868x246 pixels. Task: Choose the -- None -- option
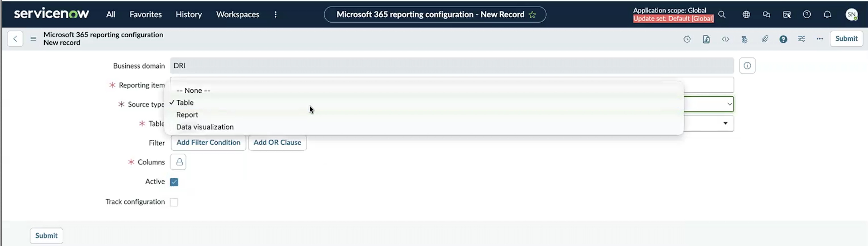tap(424, 90)
